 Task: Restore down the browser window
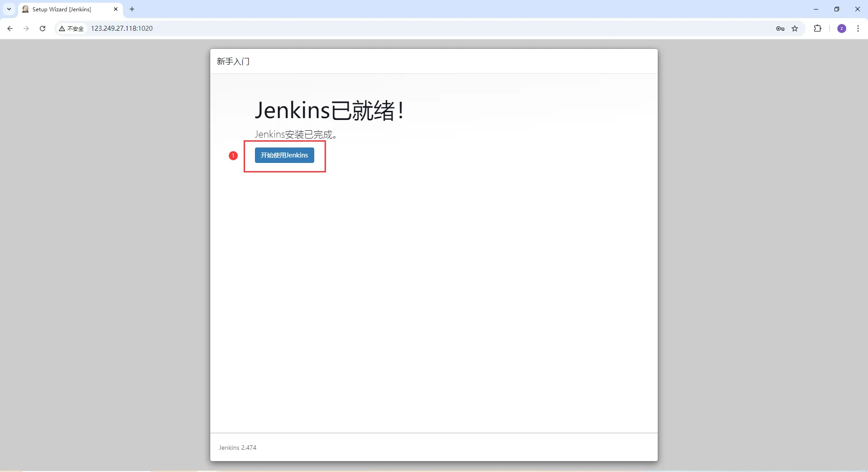[x=837, y=9]
